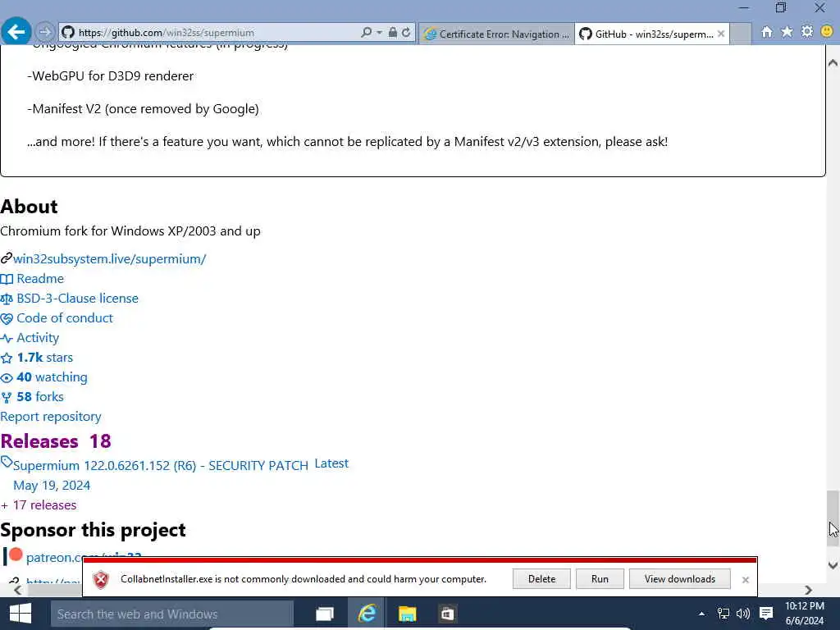Click the eye icon next to 40 watching
The height and width of the screenshot is (630, 840).
[7, 377]
